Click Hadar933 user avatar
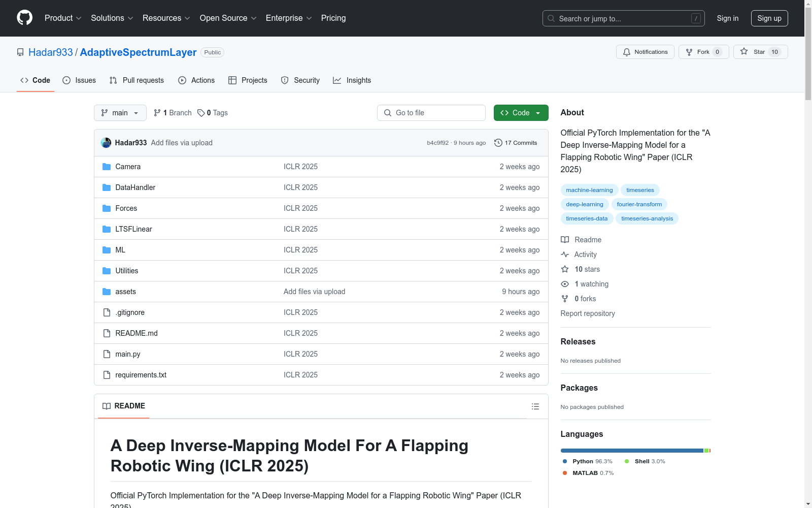The height and width of the screenshot is (508, 812). coord(106,143)
